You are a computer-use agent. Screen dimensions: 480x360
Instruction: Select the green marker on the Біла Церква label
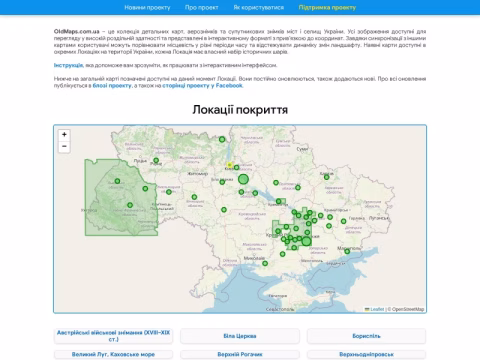(222, 182)
